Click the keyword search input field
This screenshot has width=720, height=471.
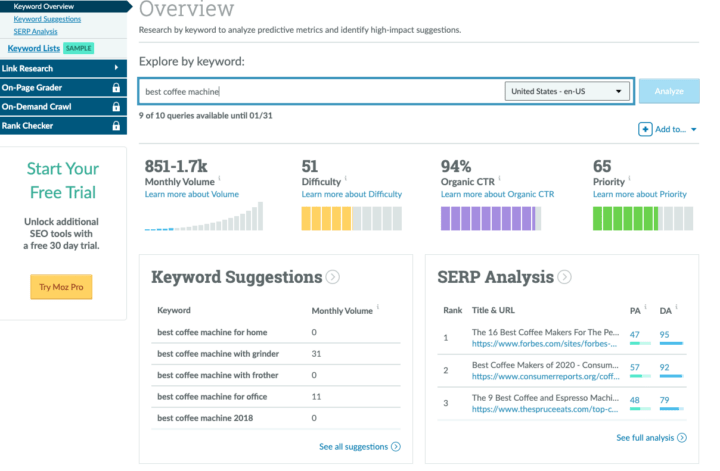[321, 91]
